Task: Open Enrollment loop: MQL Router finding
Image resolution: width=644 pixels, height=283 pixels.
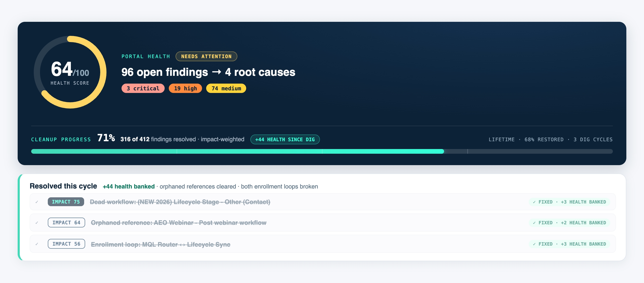Action: click(160, 244)
